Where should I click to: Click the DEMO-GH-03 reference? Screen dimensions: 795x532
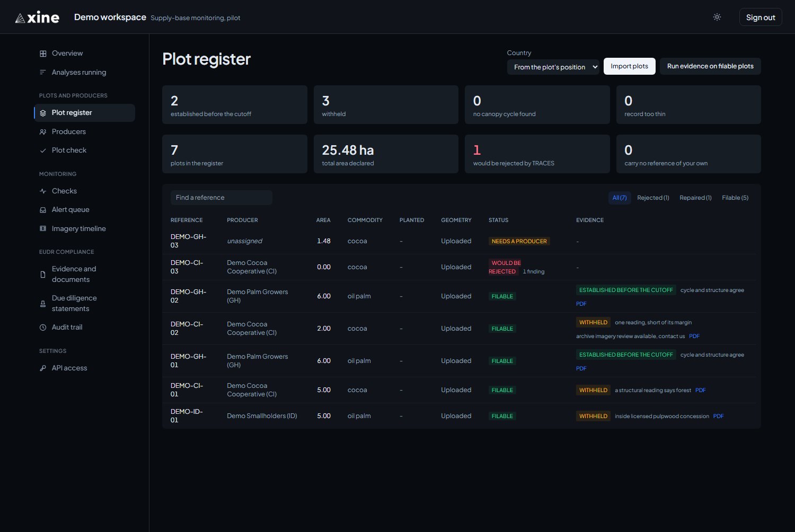tap(188, 241)
